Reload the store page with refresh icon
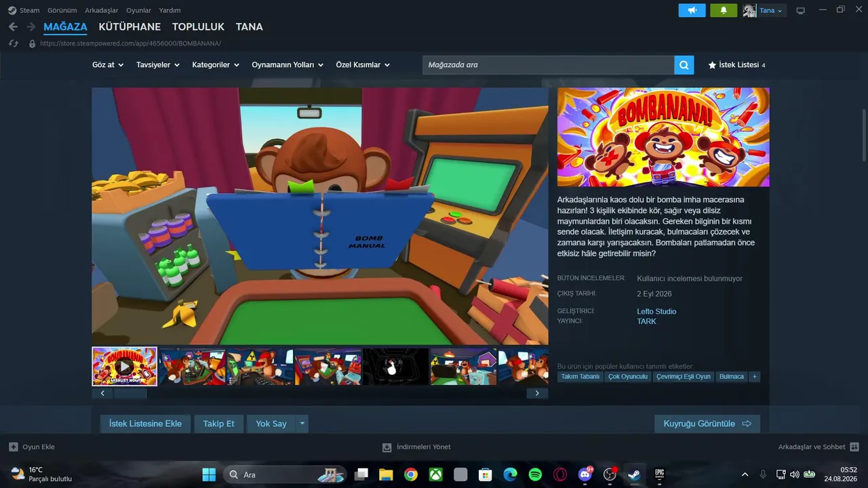 [x=13, y=43]
